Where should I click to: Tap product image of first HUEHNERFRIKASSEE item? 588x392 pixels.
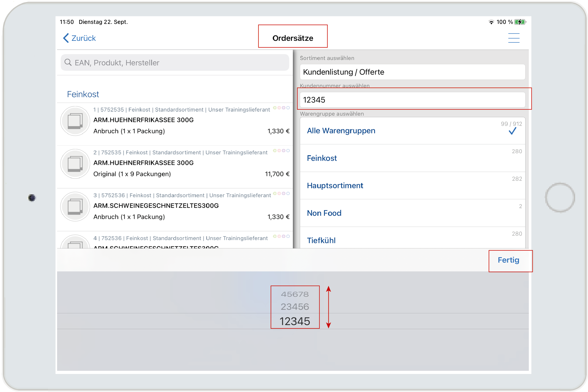[75, 121]
